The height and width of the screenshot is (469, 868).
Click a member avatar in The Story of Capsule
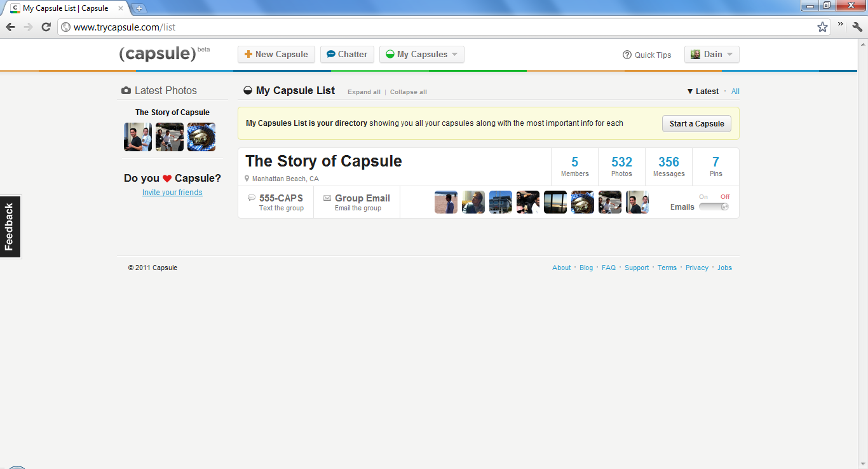click(x=446, y=201)
